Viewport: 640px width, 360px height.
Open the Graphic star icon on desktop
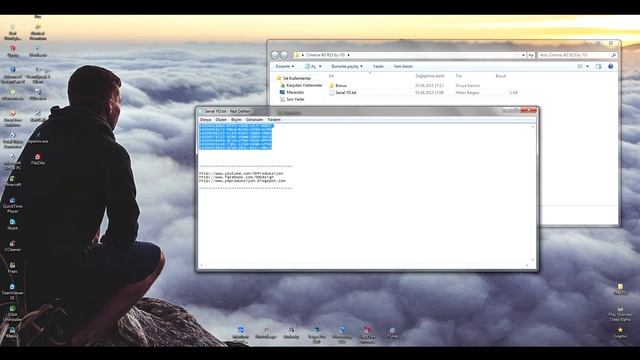pyautogui.click(x=620, y=333)
